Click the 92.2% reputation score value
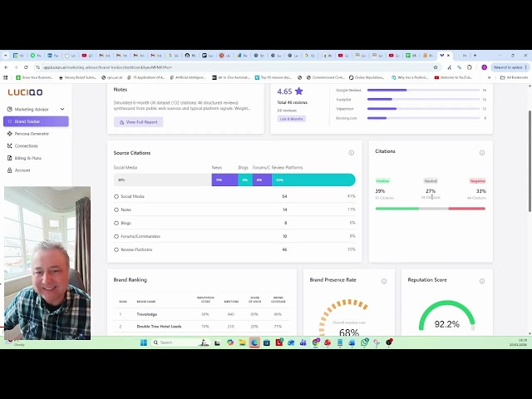 coord(447,324)
